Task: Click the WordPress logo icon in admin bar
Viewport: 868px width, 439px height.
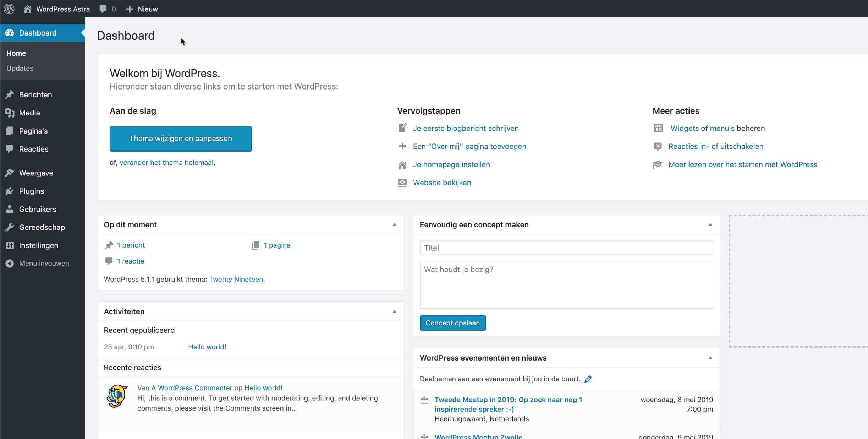Action: [x=9, y=9]
